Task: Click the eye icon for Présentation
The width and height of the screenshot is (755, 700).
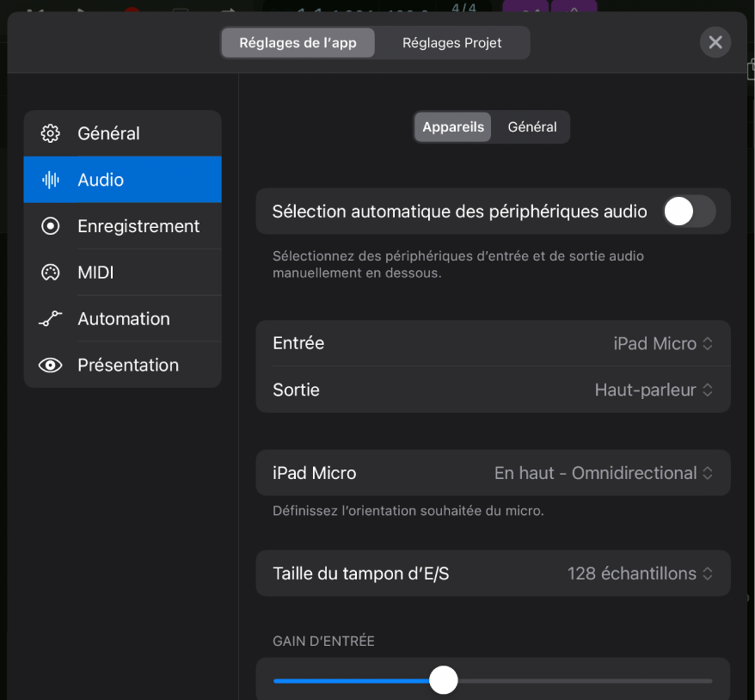Action: (51, 365)
